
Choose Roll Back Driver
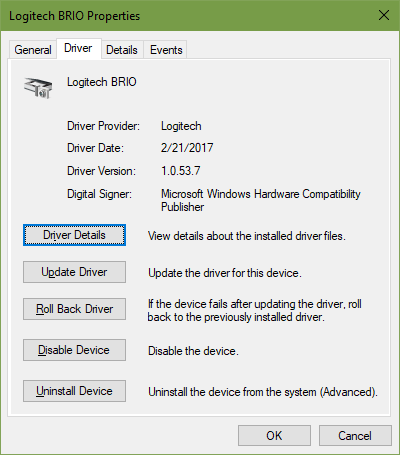74,309
